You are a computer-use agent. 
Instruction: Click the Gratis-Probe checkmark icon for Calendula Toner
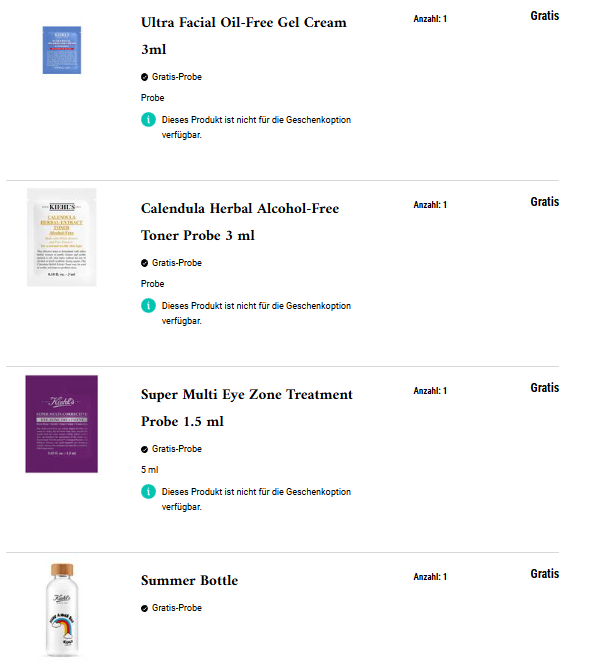[144, 263]
